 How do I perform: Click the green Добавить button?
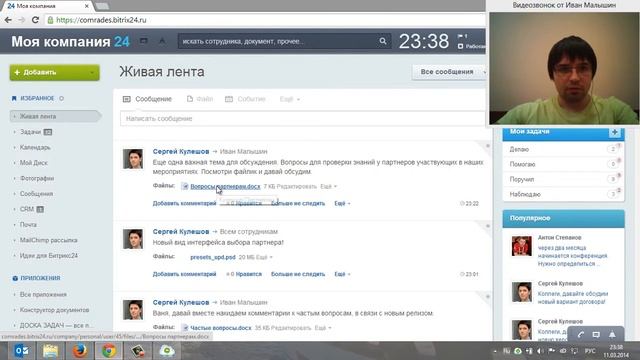tap(55, 73)
